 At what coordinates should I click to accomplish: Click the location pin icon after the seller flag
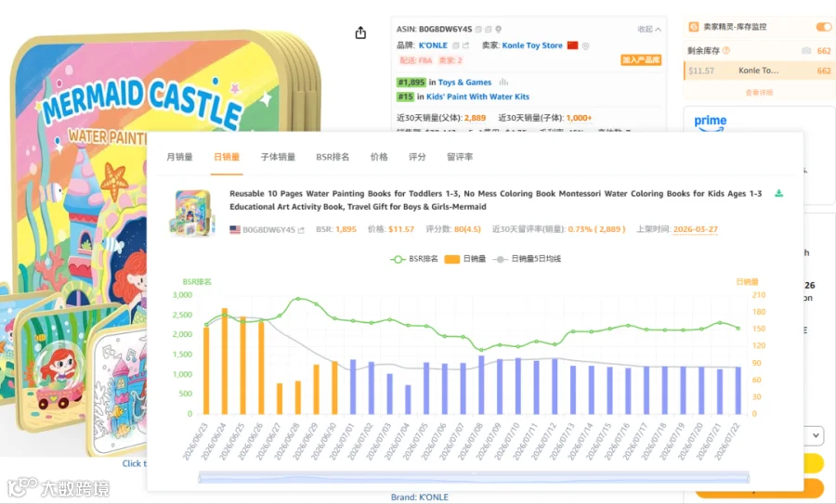click(585, 45)
